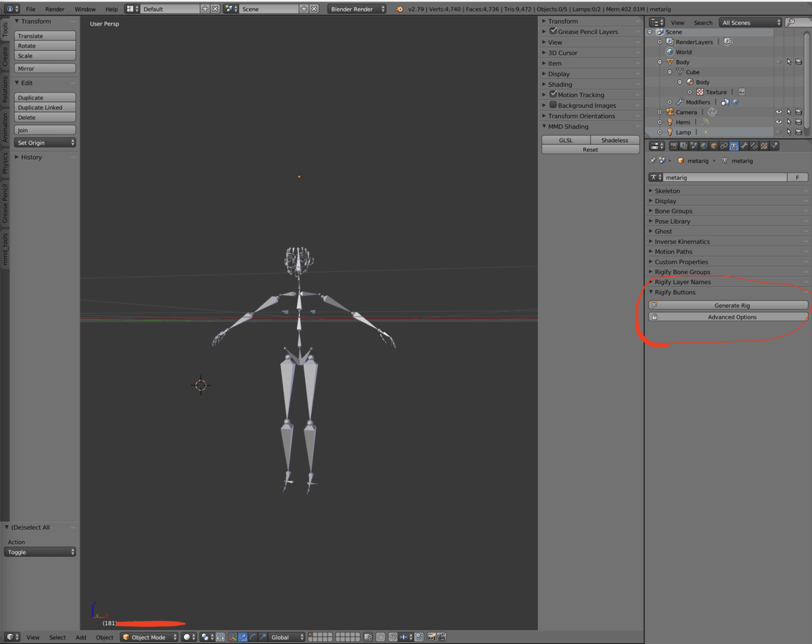Viewport: 812px width, 644px height.
Task: Open the Window menu
Action: coord(85,9)
